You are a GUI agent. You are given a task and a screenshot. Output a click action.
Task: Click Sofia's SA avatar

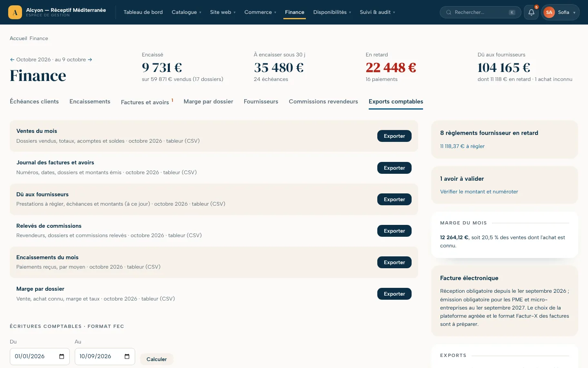(549, 12)
